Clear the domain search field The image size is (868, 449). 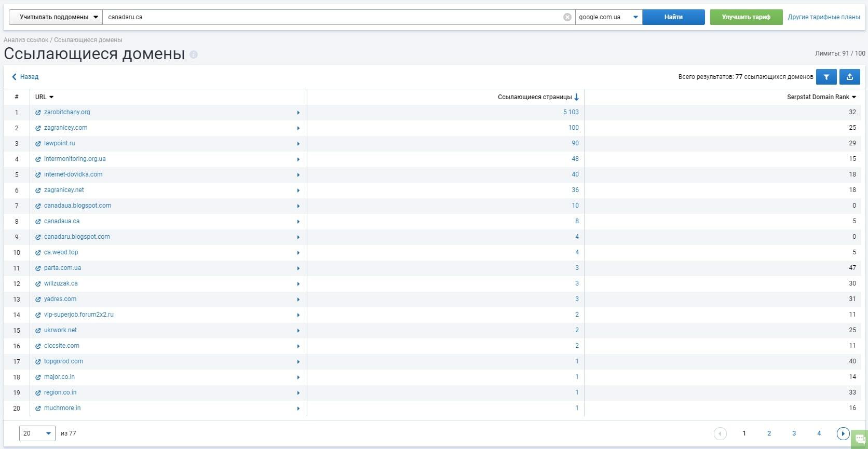click(567, 17)
